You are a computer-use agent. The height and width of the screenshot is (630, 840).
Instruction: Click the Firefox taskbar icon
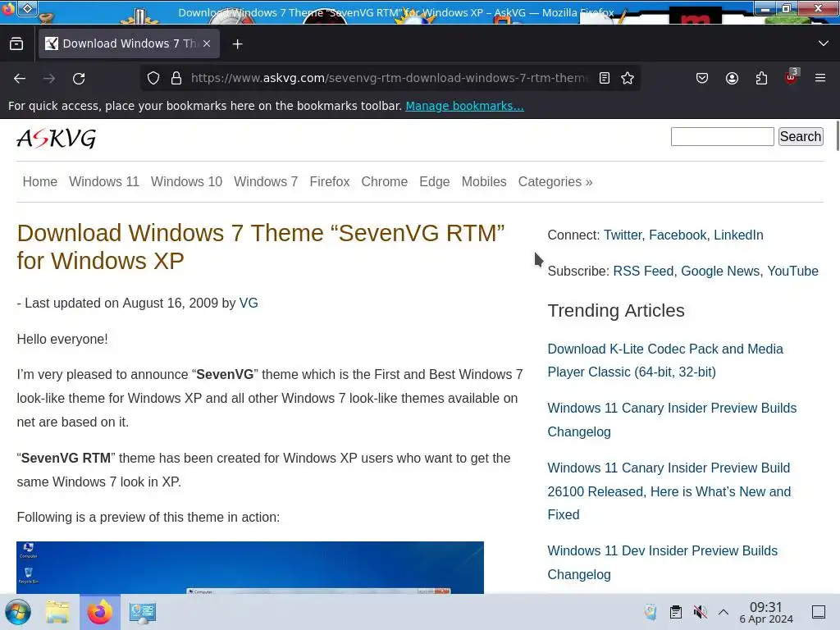(x=100, y=612)
